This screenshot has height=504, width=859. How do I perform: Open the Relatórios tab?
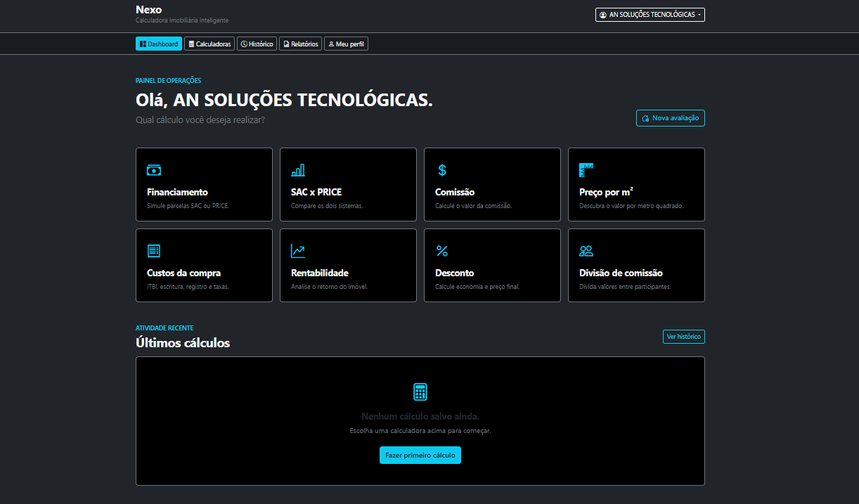(300, 44)
